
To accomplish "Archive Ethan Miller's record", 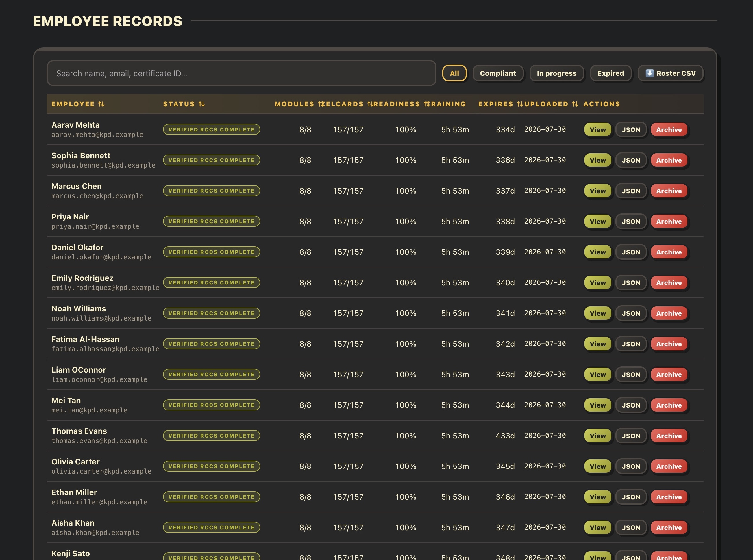I will coord(669,497).
